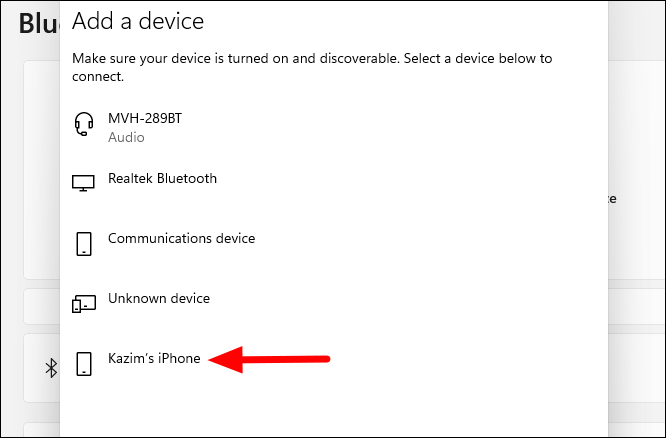Screen dimensions: 666x438
Task: Click the phone icon beside Communications device
Action: 84,243
